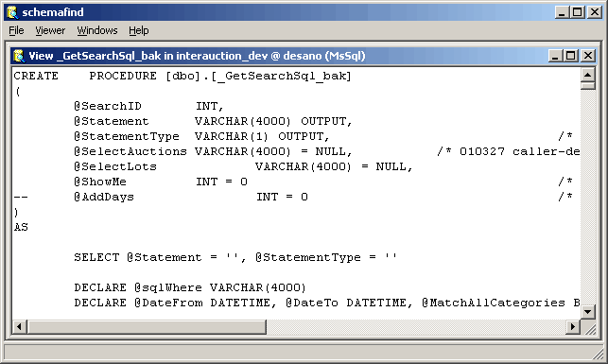Click 'DECLARE @sqlWhere' line text

(190, 287)
